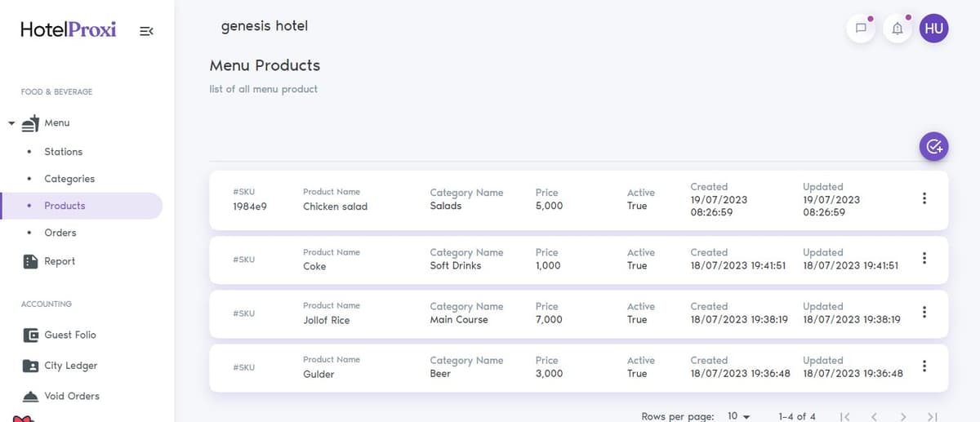
Task: Open the messages chat icon
Action: [x=861, y=29]
